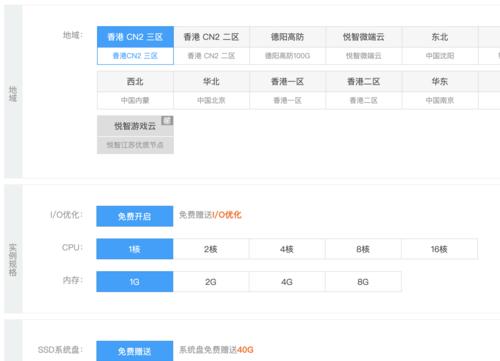Select the 中国北京 zone option
Viewport: 500px width, 361px height.
click(211, 100)
